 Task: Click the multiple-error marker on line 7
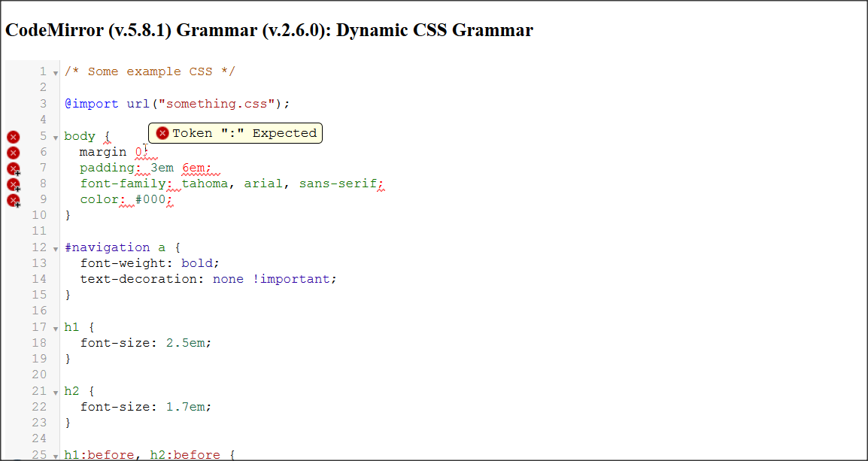click(x=14, y=168)
